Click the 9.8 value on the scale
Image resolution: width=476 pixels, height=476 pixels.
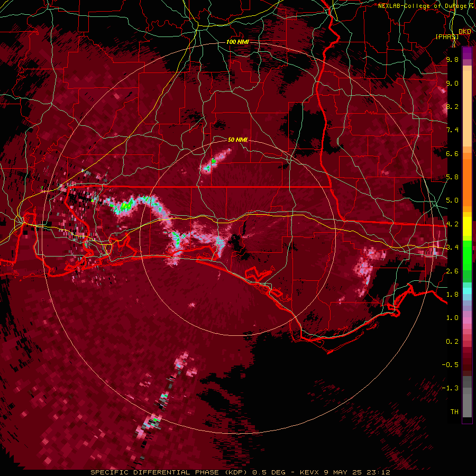click(x=452, y=59)
